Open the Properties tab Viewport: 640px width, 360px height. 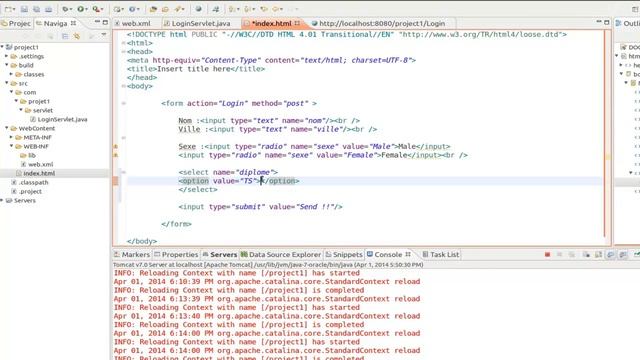click(x=176, y=254)
